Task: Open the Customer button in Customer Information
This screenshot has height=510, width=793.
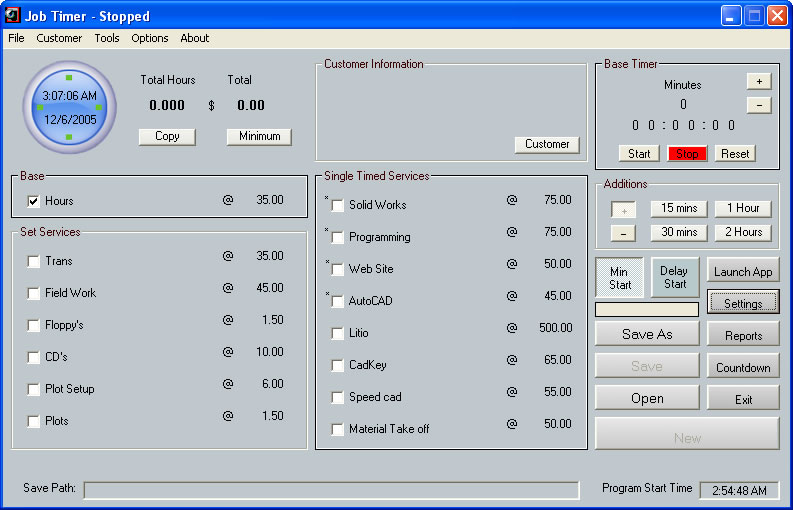Action: point(547,144)
